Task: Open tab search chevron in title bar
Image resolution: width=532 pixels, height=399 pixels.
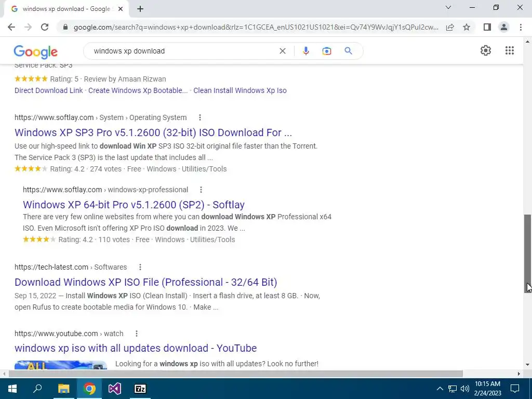Action: pos(448,7)
